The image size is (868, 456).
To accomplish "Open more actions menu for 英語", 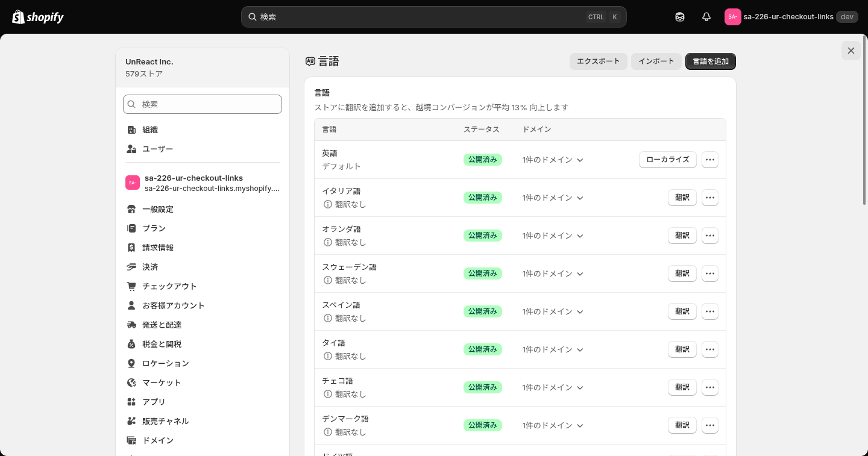I will 710,160.
